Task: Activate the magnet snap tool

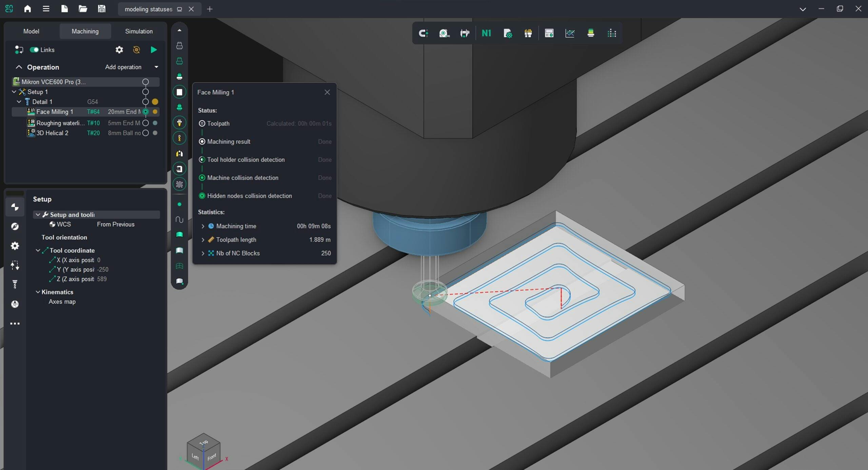Action: [x=423, y=33]
